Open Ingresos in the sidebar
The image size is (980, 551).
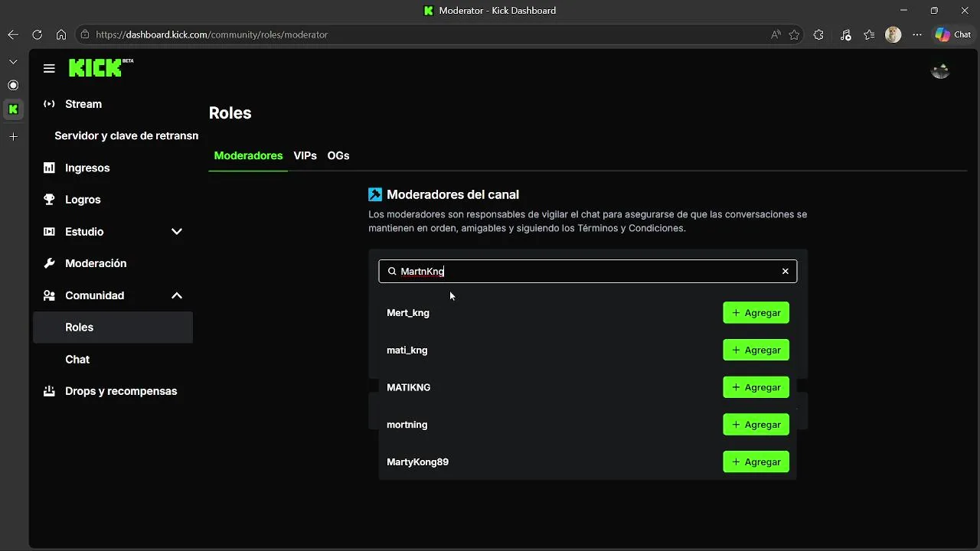87,168
